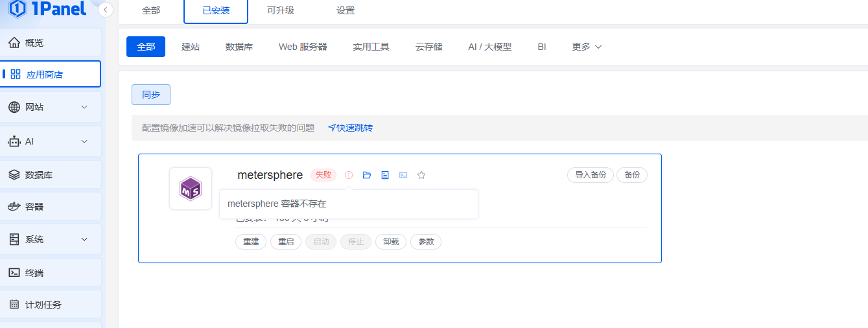Switch to the top 全部 tab
The height and width of the screenshot is (328, 868).
point(151,10)
